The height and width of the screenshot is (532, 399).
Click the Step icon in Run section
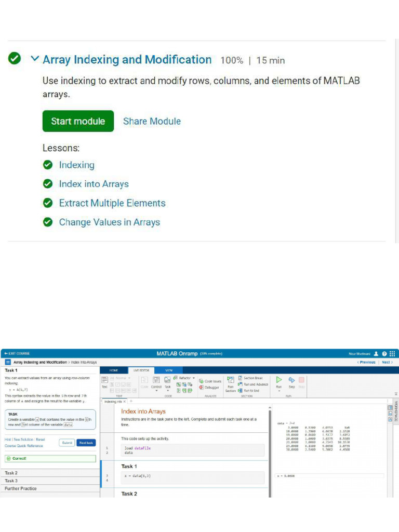tap(291, 380)
